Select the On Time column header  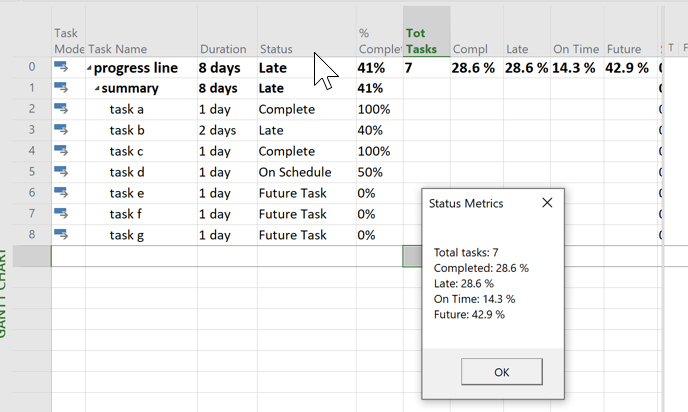click(575, 49)
